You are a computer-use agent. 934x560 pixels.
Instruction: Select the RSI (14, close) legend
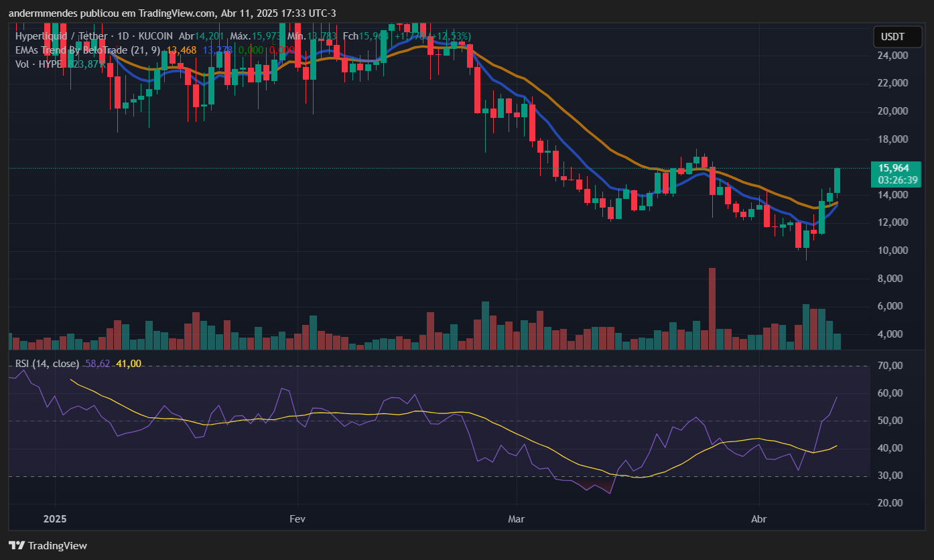click(x=47, y=364)
